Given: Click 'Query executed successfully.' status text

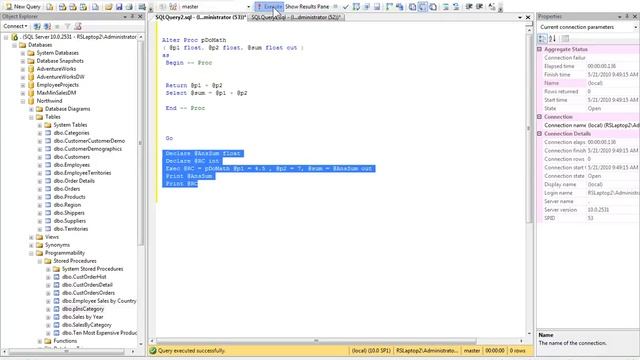Looking at the screenshot, I should click(191, 351).
